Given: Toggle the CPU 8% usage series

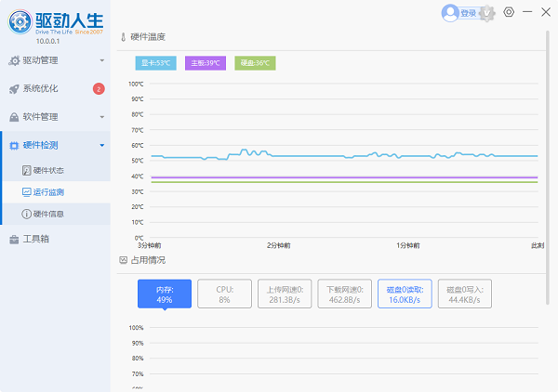Looking at the screenshot, I should pyautogui.click(x=223, y=294).
